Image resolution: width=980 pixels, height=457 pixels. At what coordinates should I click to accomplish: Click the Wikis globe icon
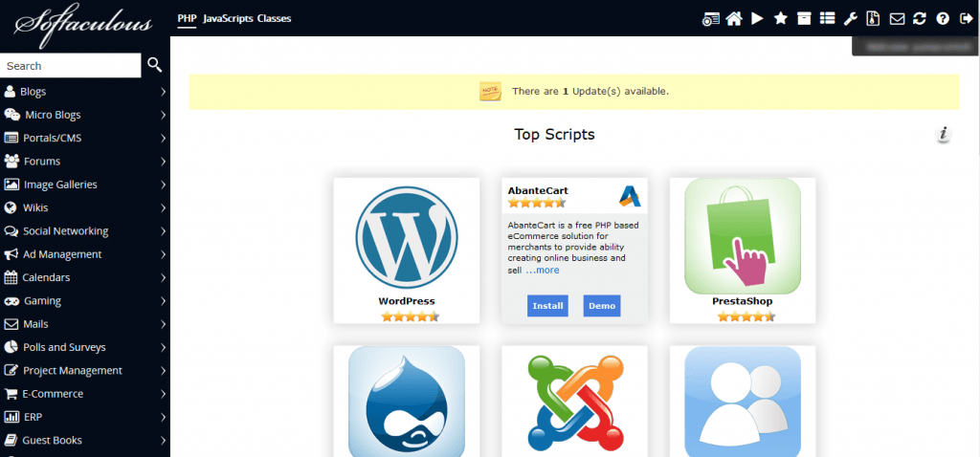point(10,207)
